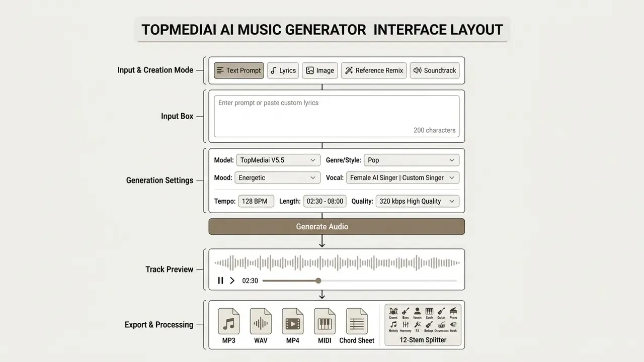Open the Quality dropdown 320 kbps High Quality
This screenshot has height=362, width=644.
[x=417, y=201]
